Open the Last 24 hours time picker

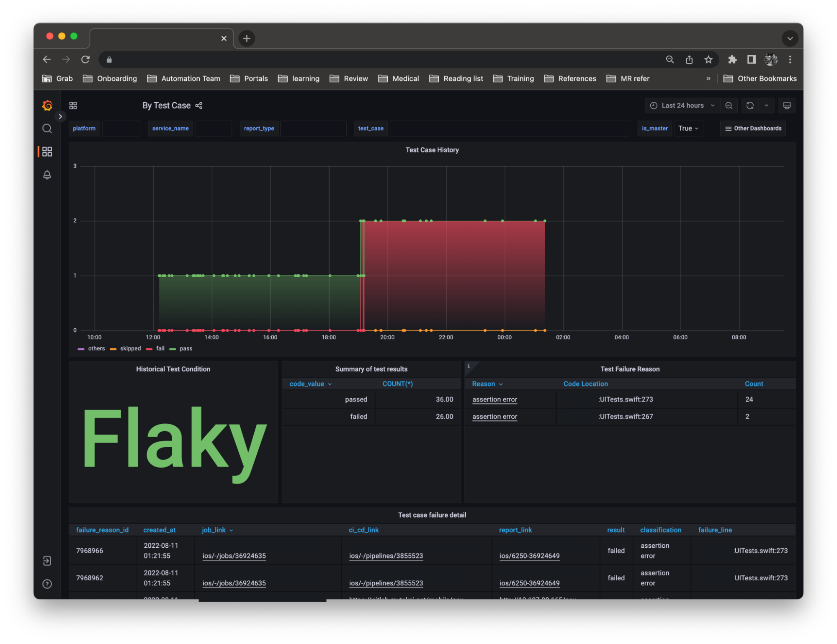tap(682, 106)
